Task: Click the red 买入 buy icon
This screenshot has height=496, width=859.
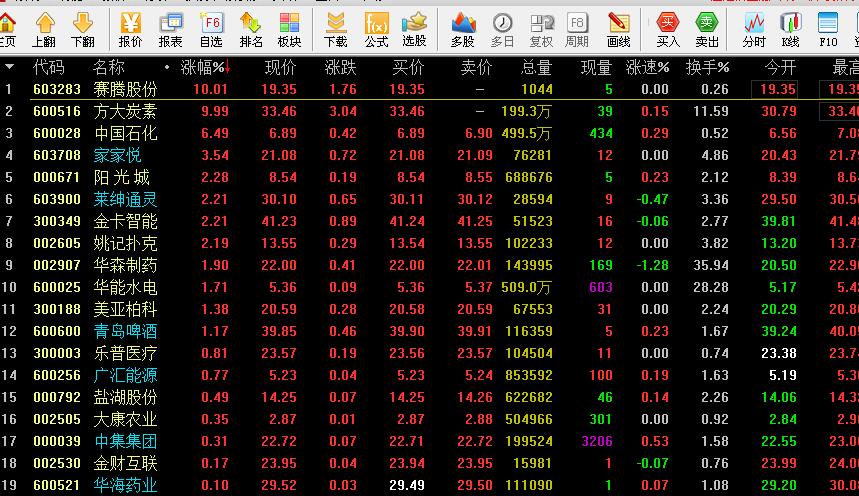Action: (x=668, y=29)
